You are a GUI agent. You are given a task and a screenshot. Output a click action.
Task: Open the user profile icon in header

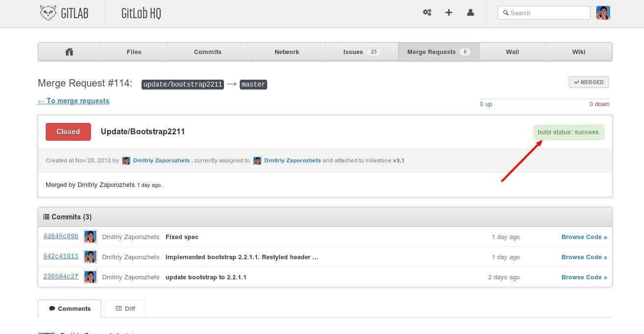(470, 13)
